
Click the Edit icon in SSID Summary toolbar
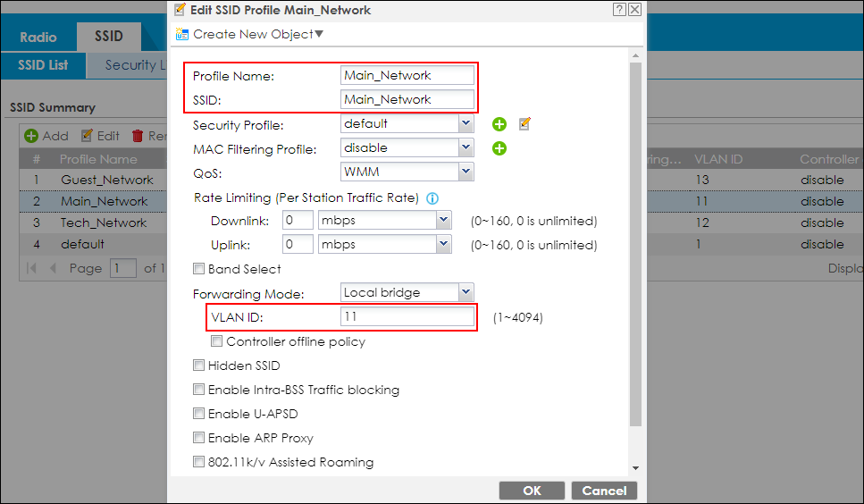coord(87,136)
